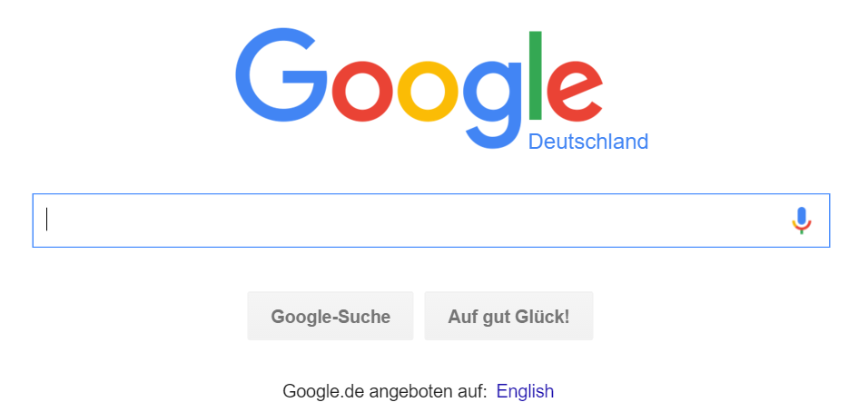Image resolution: width=868 pixels, height=412 pixels.
Task: Focus the empty search input field
Action: click(x=430, y=221)
